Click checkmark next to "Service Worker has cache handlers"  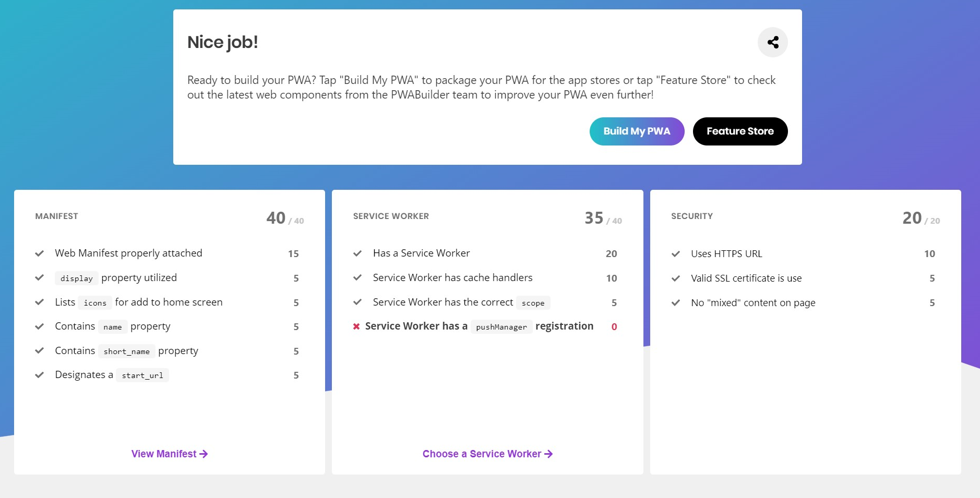tap(357, 277)
